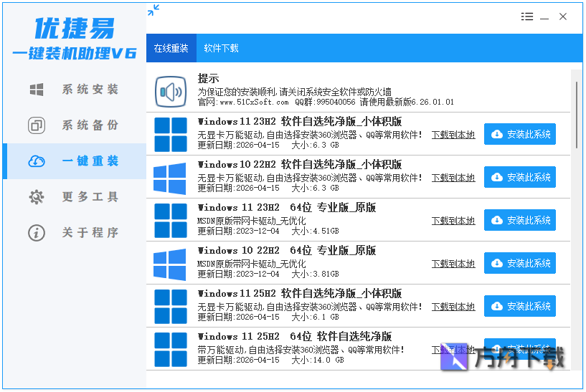Click the 提示 heading text

click(x=208, y=78)
